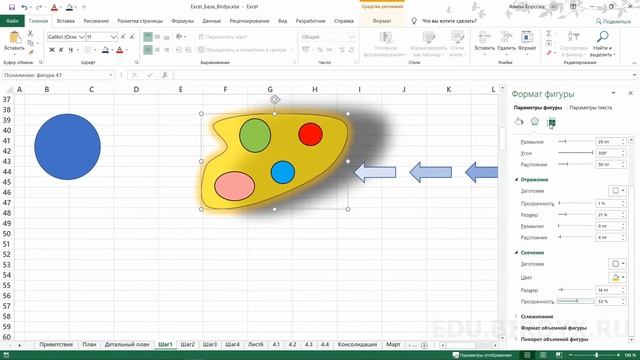Viewport: 640px width, 360px height.
Task: Toggle Bold (Ж) formatting
Action: tap(52, 50)
